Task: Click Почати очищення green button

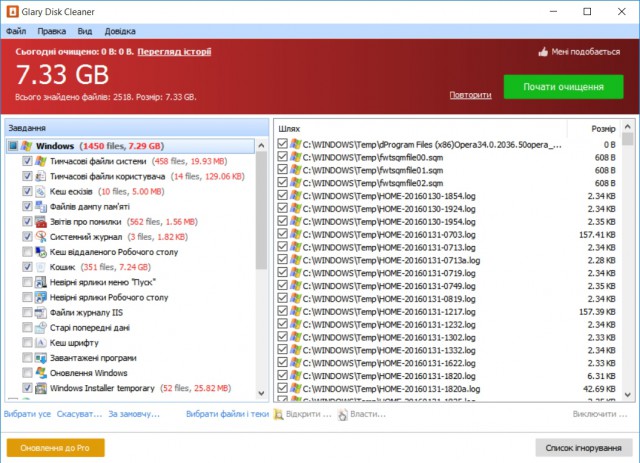Action: click(x=563, y=87)
